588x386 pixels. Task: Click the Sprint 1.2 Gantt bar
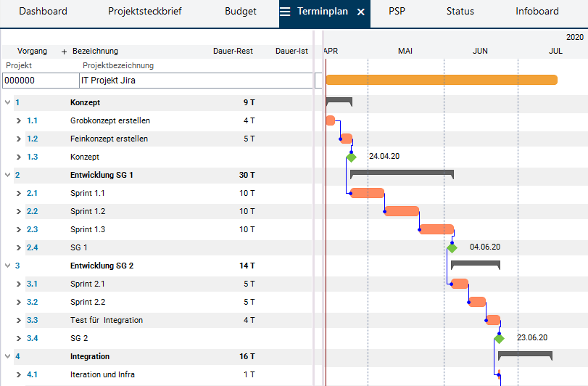click(402, 211)
